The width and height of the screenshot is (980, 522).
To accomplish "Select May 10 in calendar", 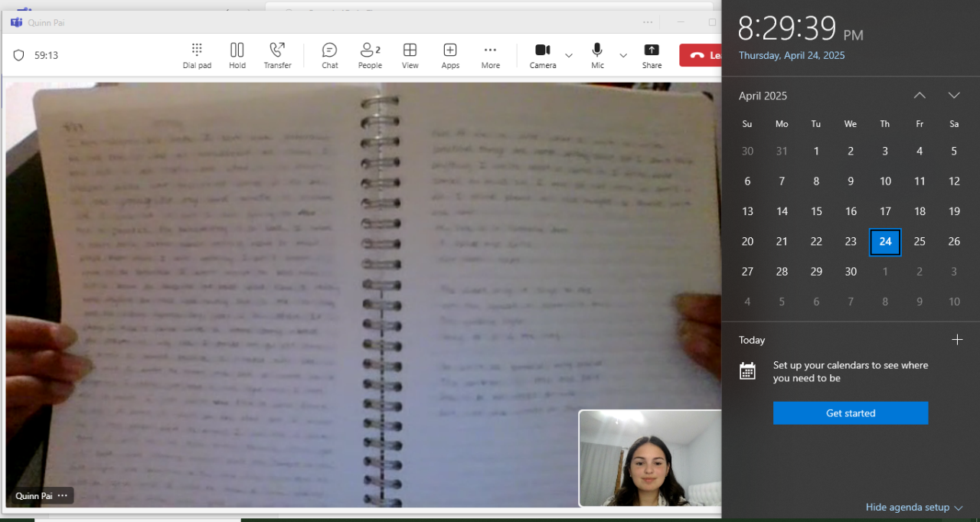I will (954, 302).
